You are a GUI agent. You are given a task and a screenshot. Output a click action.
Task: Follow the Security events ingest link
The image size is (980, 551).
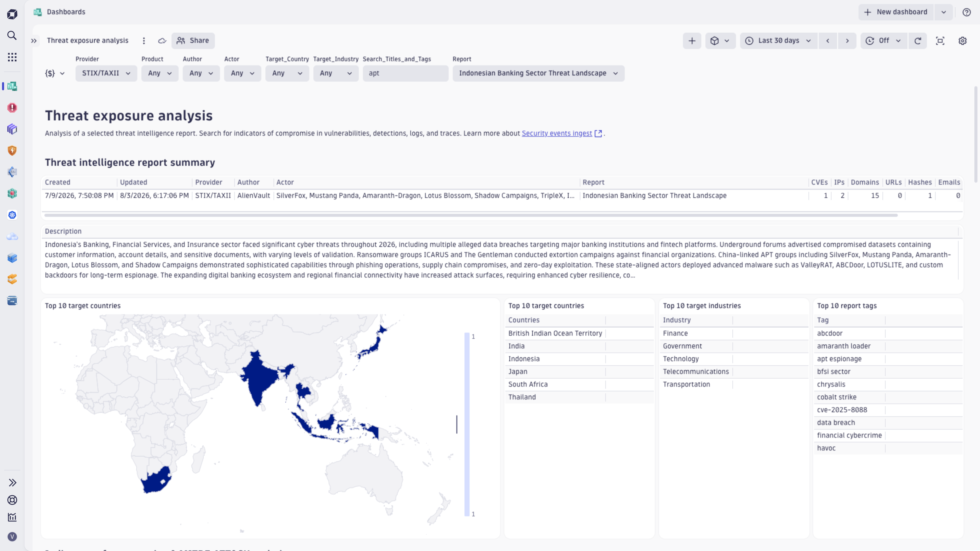557,133
